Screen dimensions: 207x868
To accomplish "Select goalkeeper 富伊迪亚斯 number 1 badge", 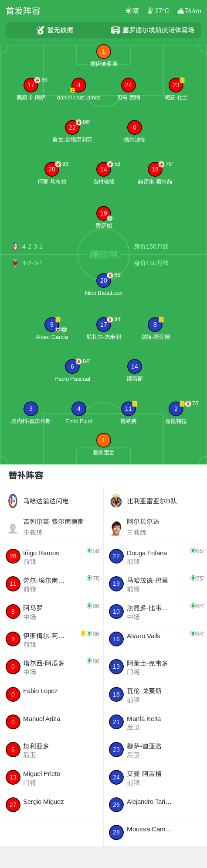I will click(x=103, y=51).
